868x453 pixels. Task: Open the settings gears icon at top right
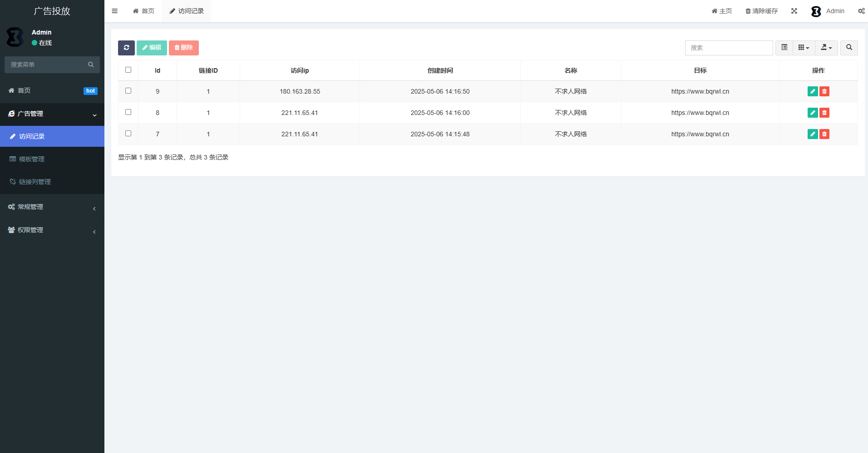tap(861, 11)
